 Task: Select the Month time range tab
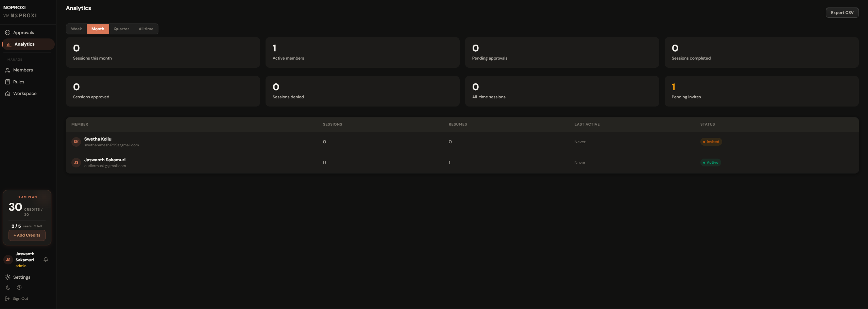[x=98, y=29]
